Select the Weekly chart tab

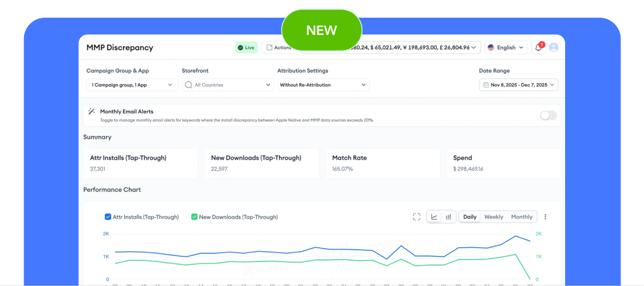click(493, 217)
